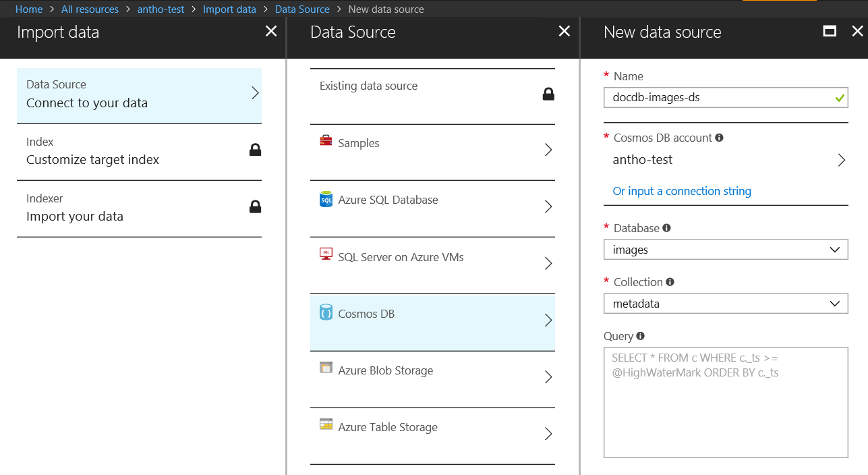The width and height of the screenshot is (868, 475).
Task: Click info icon next to Cosmos DB account
Action: click(719, 138)
